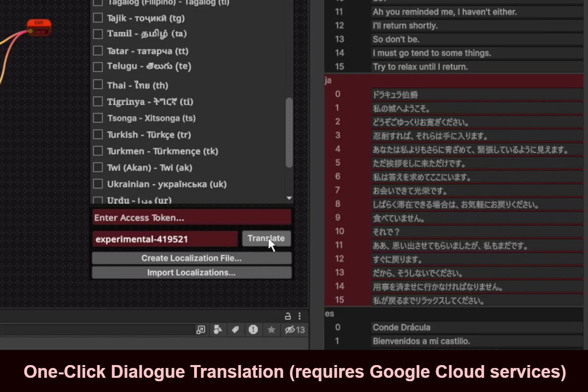Click the どうぞごゆっくりお寛ぎください。 field
The height and width of the screenshot is (392, 588).
[x=477, y=122]
